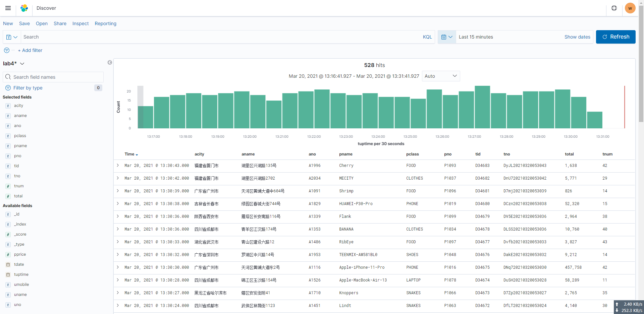The image size is (644, 314).
Task: Click the Last 15 minutes time range
Action: pyautogui.click(x=476, y=37)
